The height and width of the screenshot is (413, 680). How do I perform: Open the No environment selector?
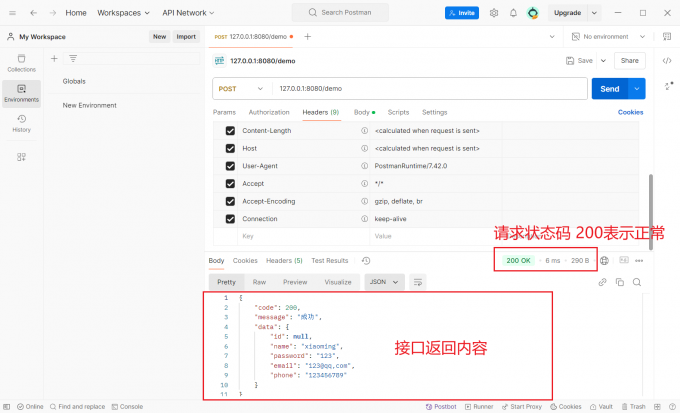(608, 37)
